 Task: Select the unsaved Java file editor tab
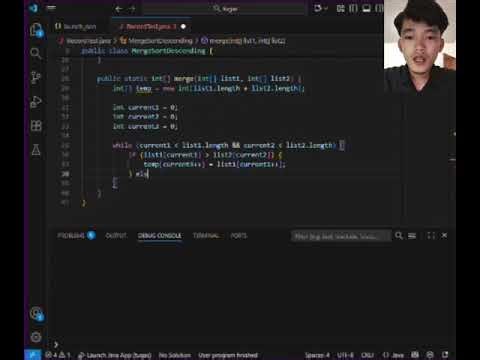pos(151,26)
